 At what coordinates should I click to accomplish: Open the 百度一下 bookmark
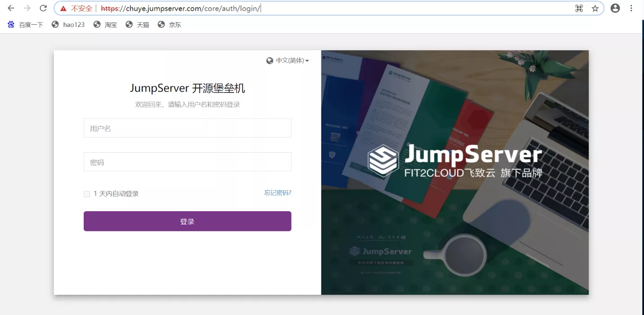tap(26, 25)
